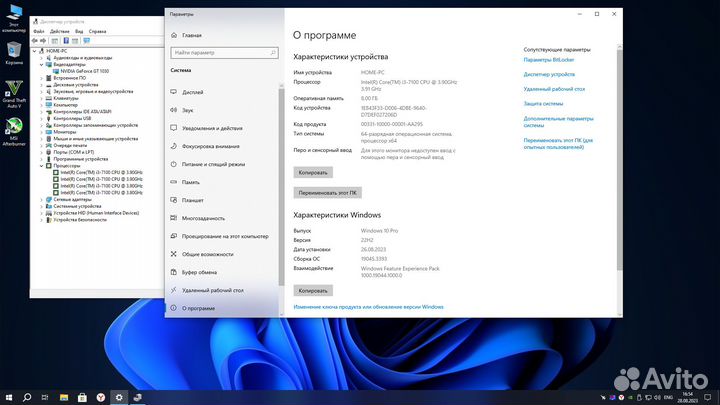
Task: Open Recycle Bin desktop icon
Action: coord(14,53)
